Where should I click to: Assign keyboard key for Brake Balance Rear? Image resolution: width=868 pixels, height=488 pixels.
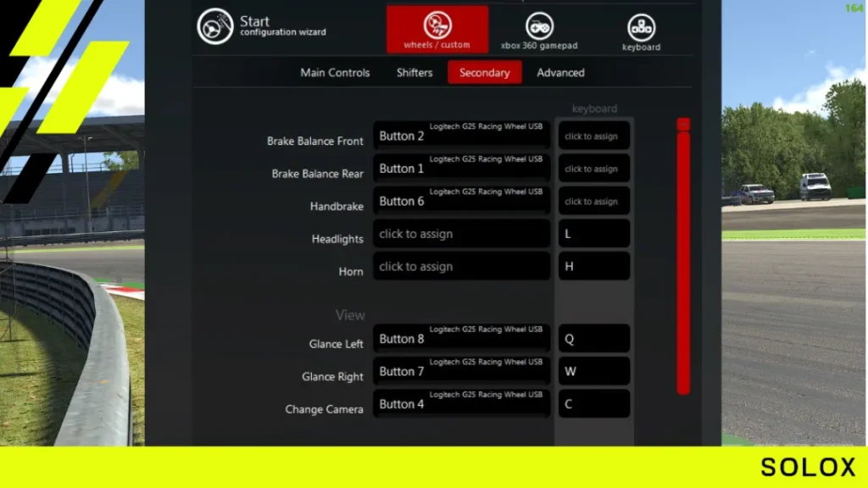(x=594, y=169)
